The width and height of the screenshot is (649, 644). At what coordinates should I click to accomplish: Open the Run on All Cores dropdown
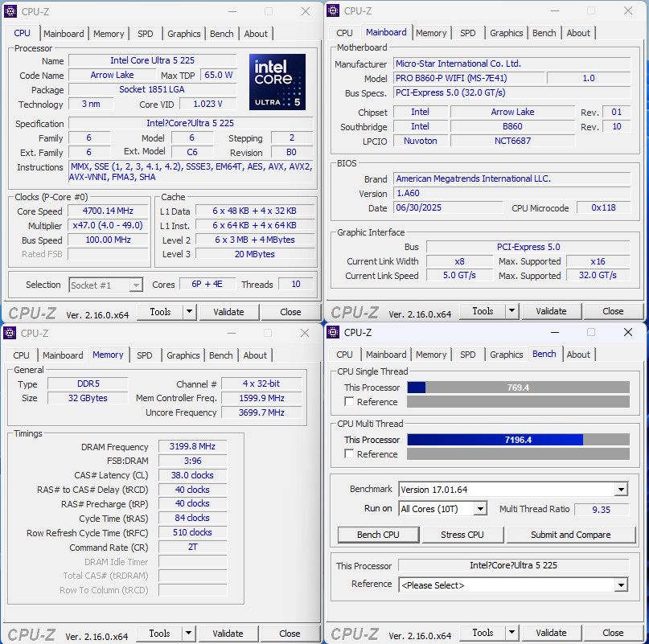point(480,509)
